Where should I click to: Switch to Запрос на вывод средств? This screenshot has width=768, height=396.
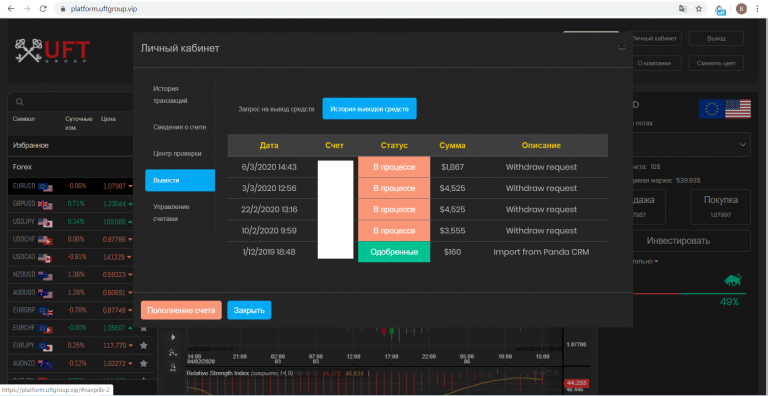tap(276, 109)
